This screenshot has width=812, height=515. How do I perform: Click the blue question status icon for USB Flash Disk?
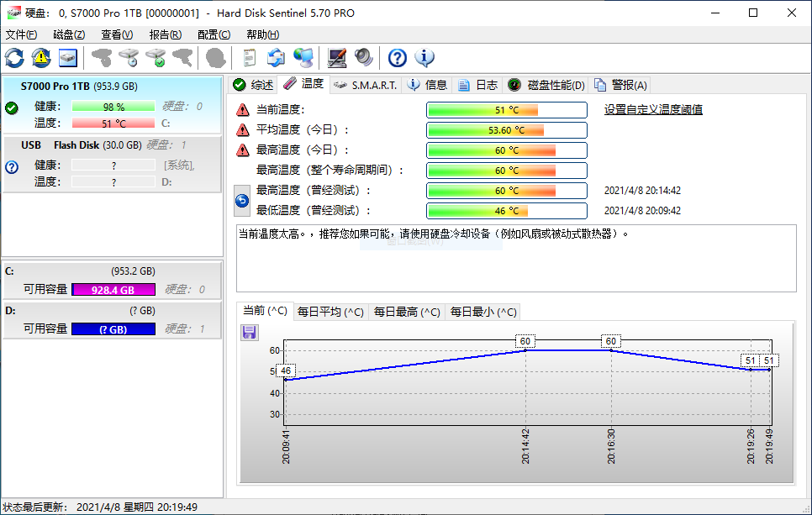(12, 166)
